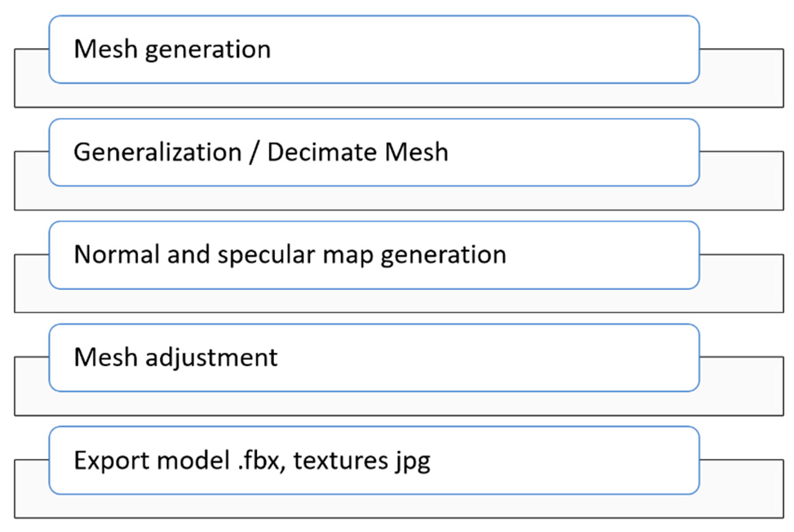Click the word Export
Screen dimensions: 794x532
tap(112, 461)
